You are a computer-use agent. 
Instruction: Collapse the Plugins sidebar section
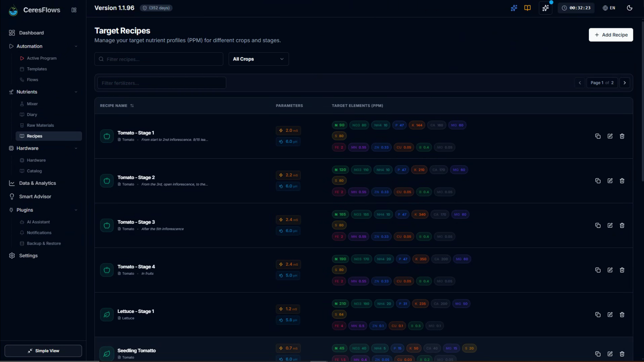click(43, 210)
